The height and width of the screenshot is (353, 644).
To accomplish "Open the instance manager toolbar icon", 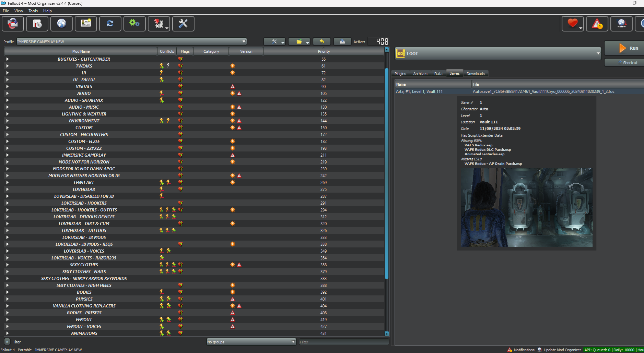I will click(x=13, y=24).
